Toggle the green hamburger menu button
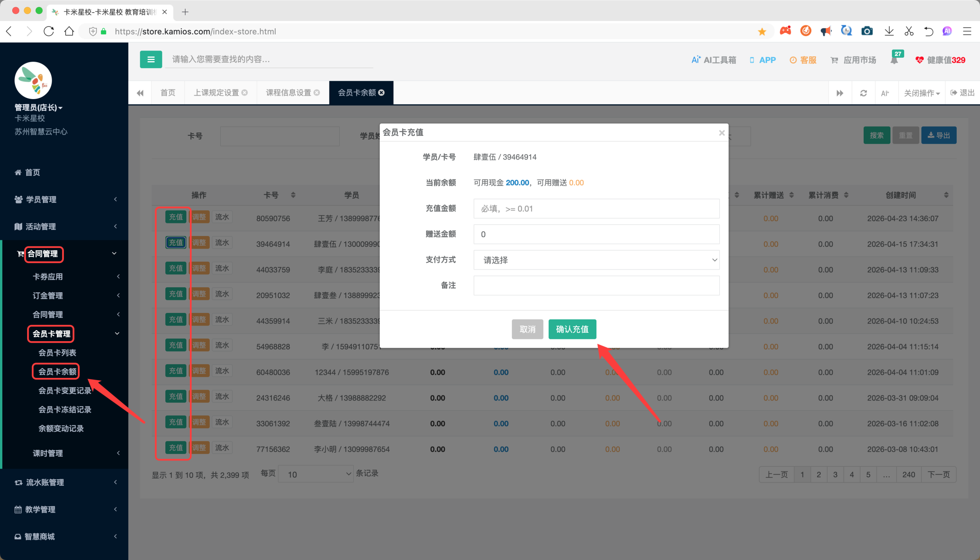 pyautogui.click(x=151, y=60)
